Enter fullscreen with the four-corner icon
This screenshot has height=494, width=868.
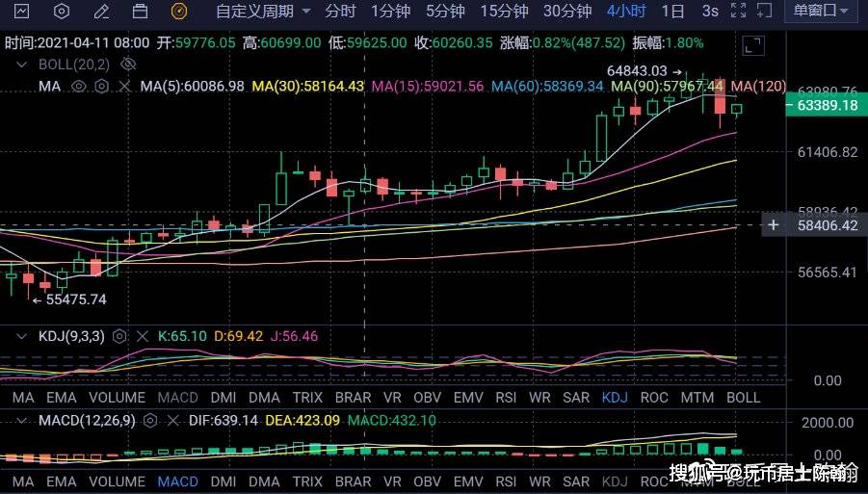pyautogui.click(x=739, y=11)
